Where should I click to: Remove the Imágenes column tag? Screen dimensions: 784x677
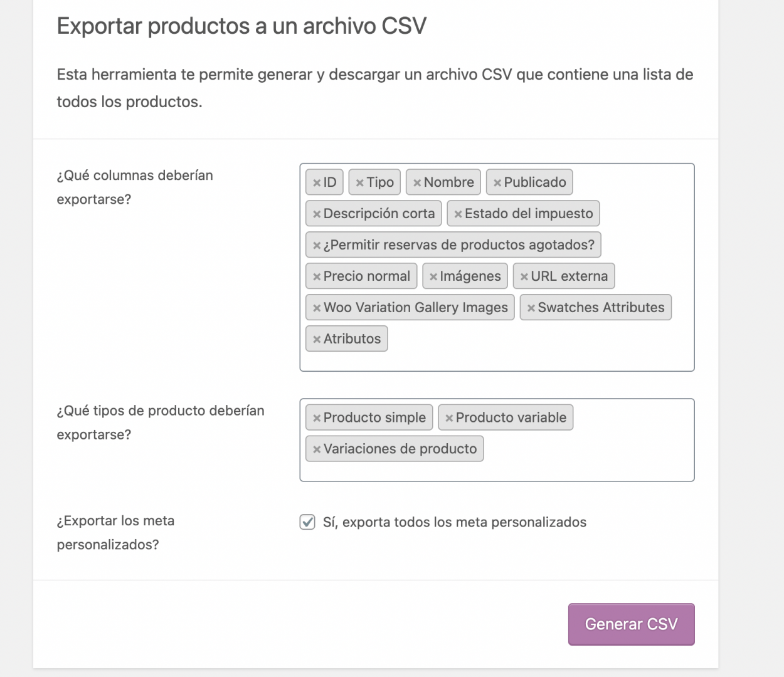[433, 277]
